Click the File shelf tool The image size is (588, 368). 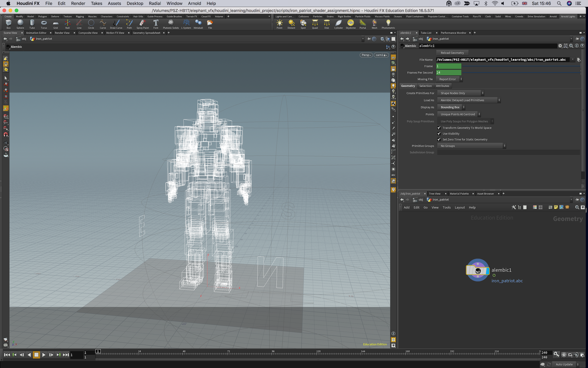pos(210,24)
